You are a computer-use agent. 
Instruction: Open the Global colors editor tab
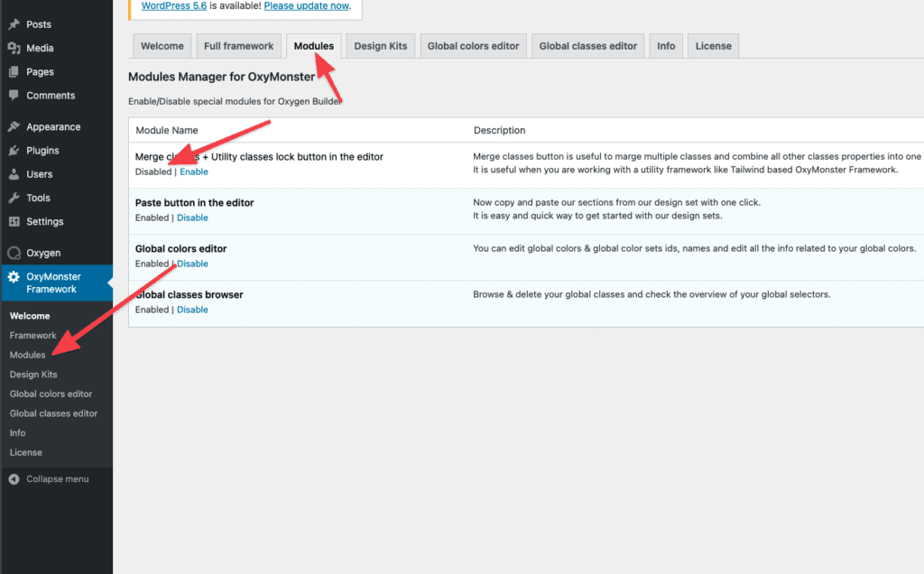(473, 46)
